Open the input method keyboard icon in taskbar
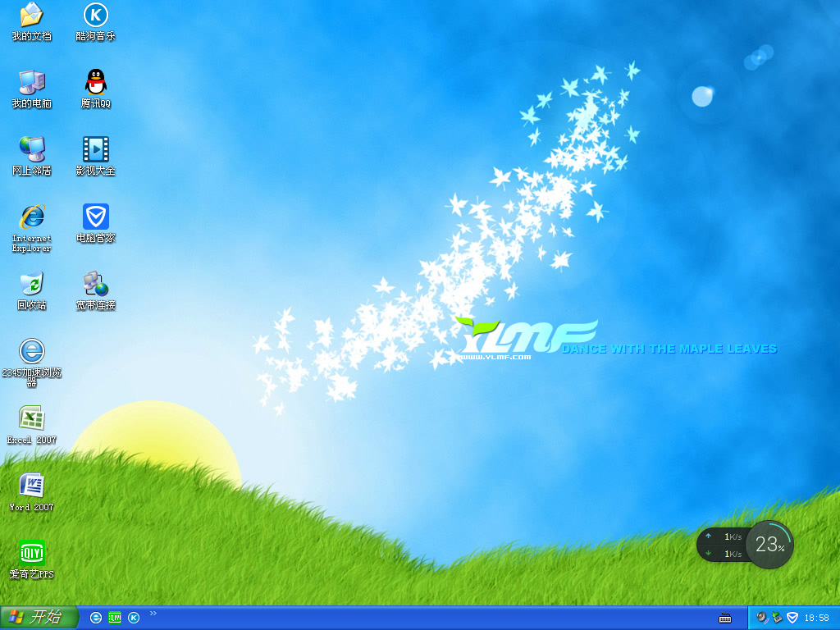 tap(725, 618)
